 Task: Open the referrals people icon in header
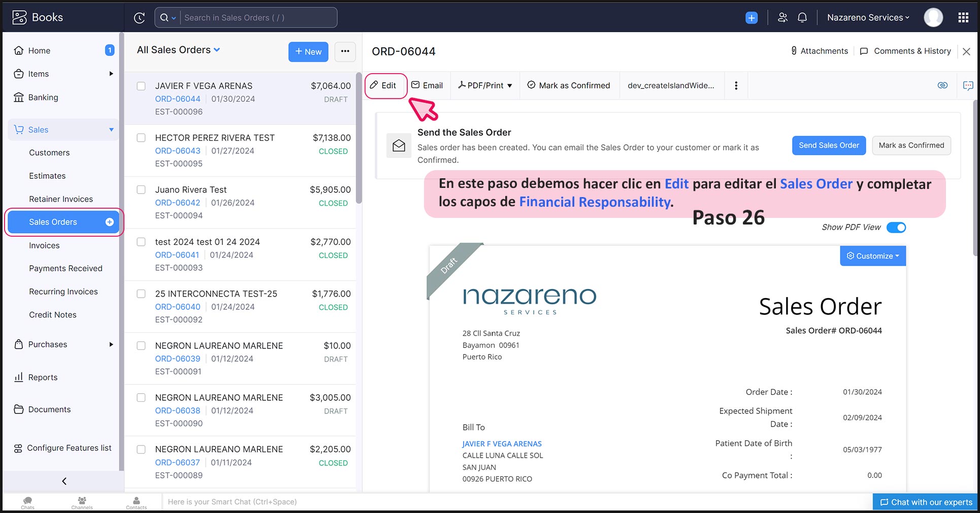click(782, 18)
